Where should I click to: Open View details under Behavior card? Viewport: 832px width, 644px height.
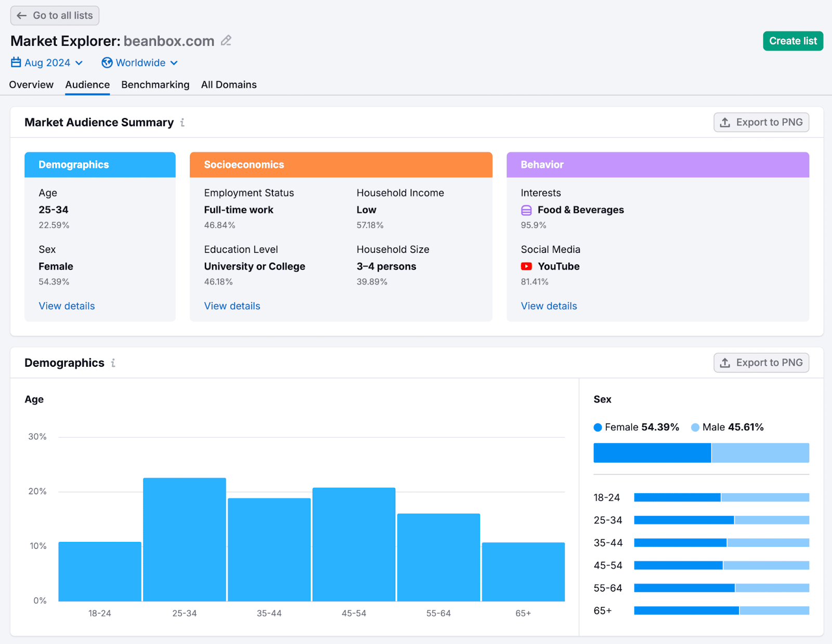[x=549, y=306]
